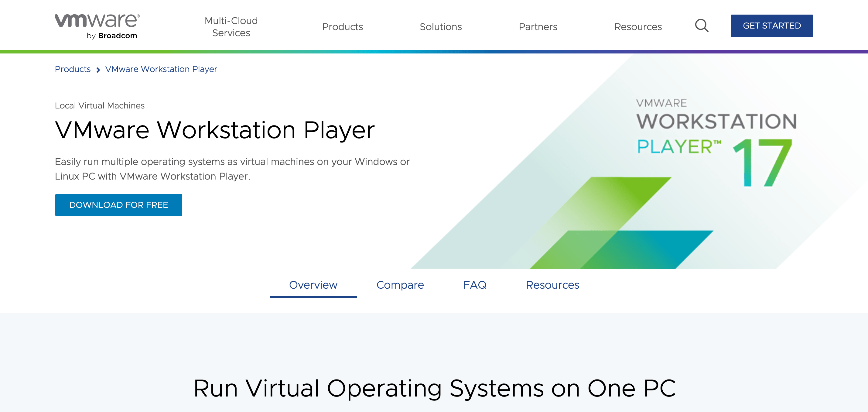
Task: Click the Run Virtual Operating Systems heading
Action: [x=434, y=388]
